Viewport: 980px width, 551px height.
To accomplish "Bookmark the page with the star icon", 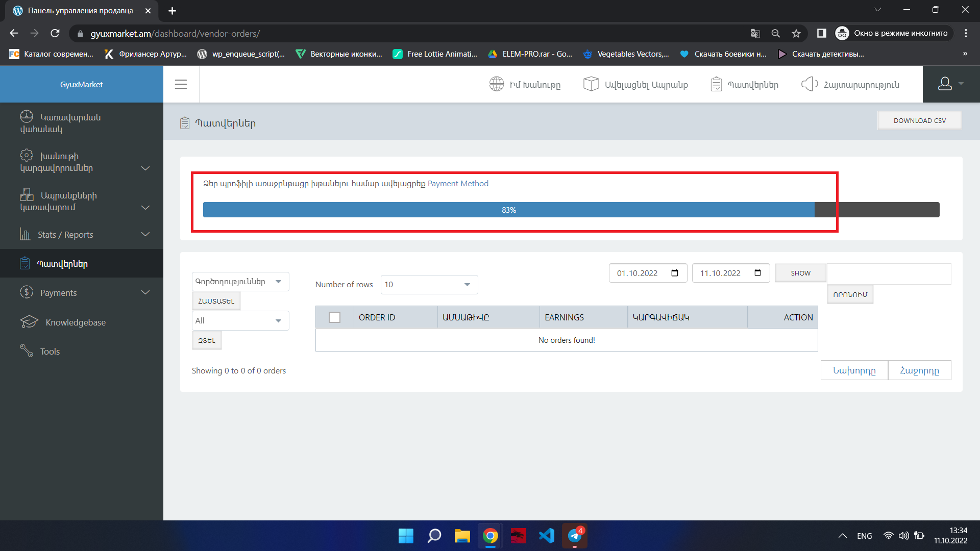I will [x=796, y=34].
